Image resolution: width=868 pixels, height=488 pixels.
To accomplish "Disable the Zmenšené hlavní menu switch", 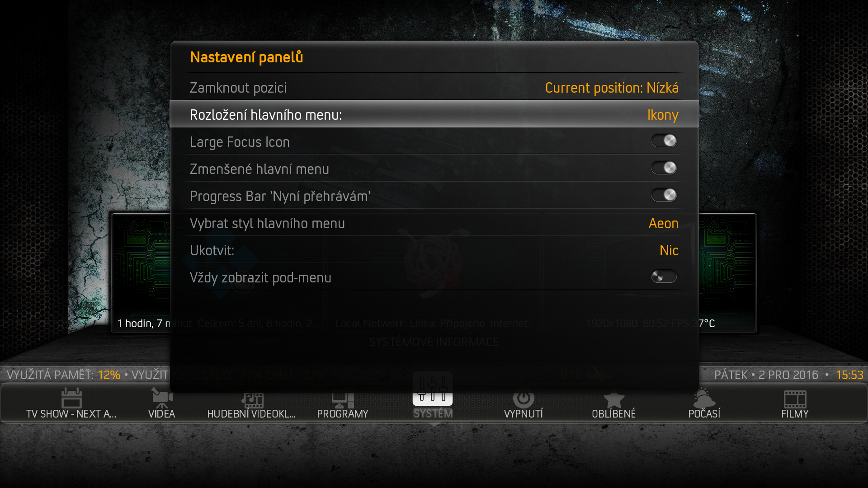I will point(664,168).
